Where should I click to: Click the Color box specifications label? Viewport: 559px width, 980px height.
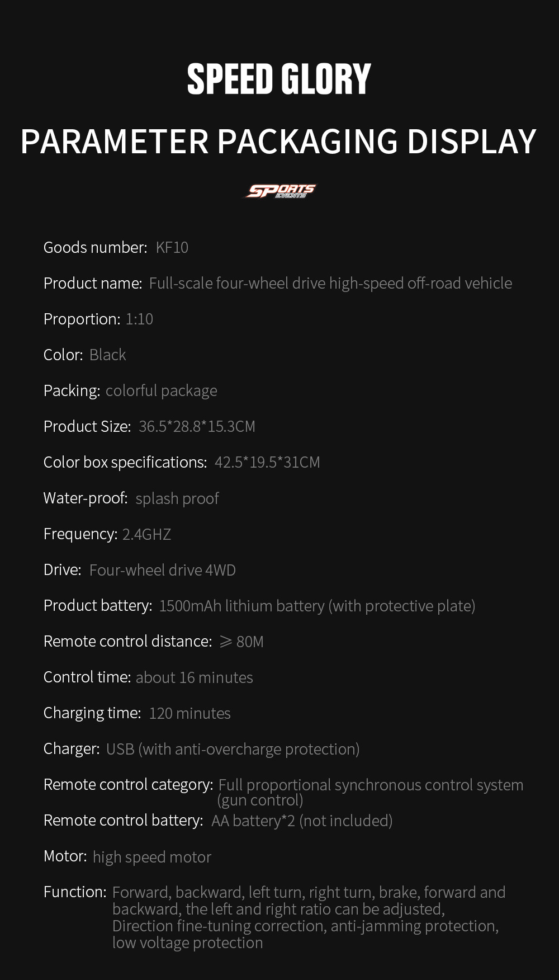click(125, 463)
